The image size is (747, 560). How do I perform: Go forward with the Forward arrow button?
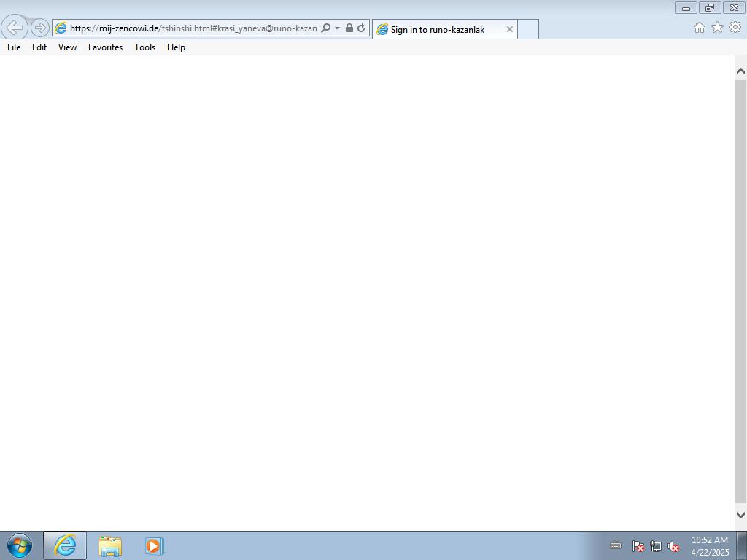point(40,28)
